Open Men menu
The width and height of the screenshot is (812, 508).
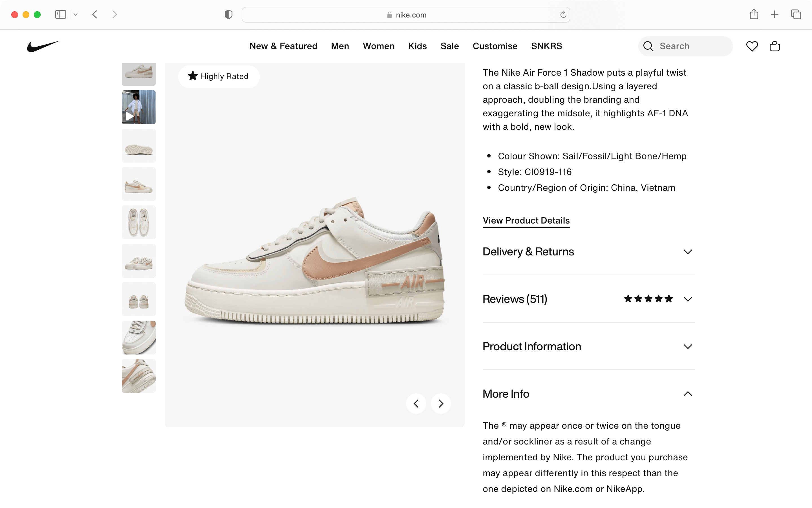click(340, 46)
